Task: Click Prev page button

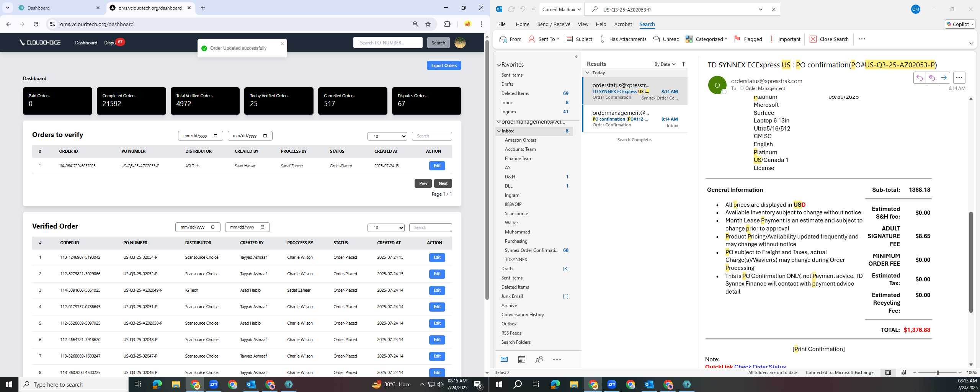Action: (423, 183)
